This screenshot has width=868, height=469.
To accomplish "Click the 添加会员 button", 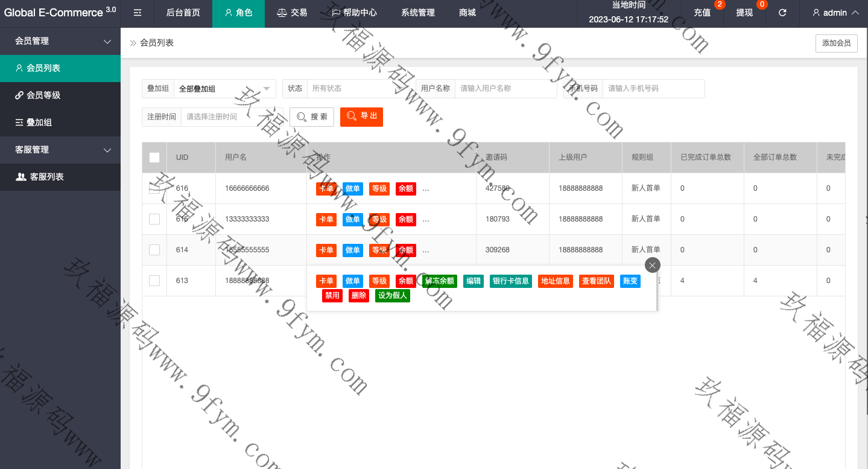I will click(836, 43).
